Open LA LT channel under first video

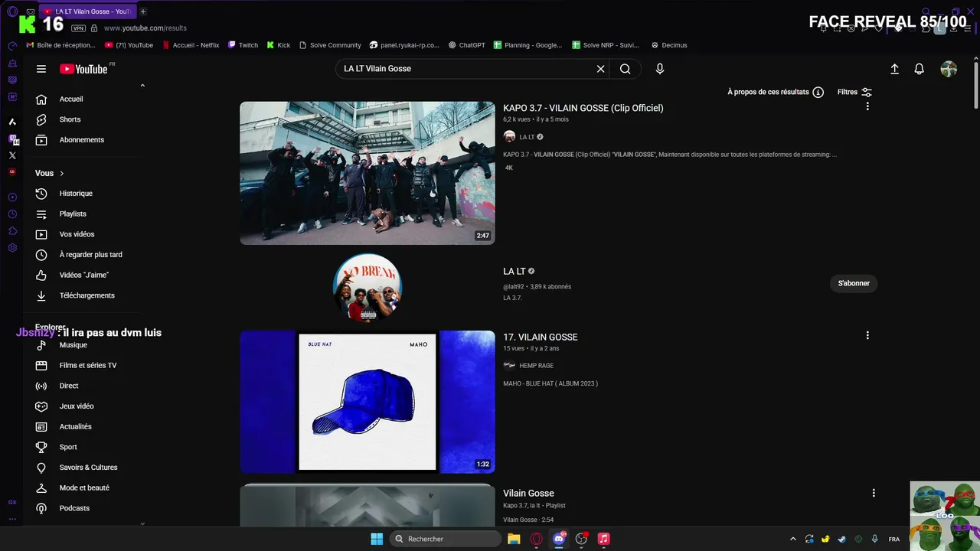[x=527, y=137]
